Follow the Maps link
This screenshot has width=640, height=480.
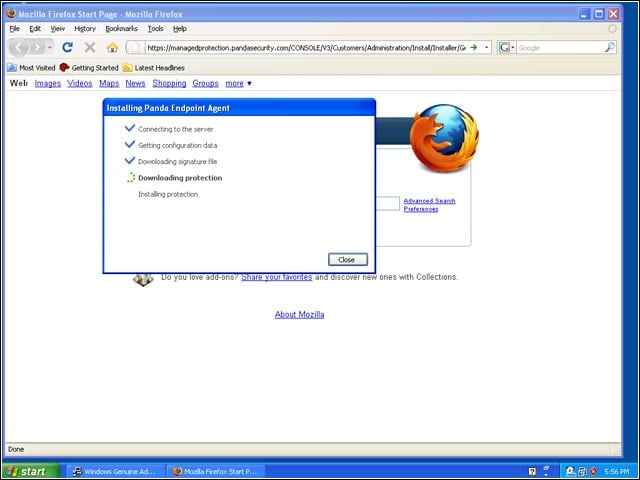109,83
